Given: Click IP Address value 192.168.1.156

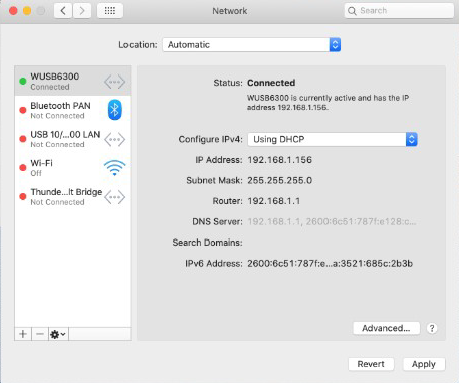Looking at the screenshot, I should click(x=280, y=160).
